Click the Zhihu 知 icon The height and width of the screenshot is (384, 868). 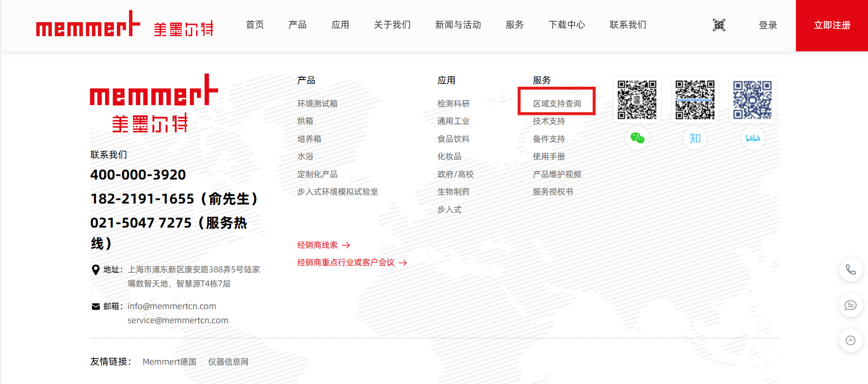(695, 138)
